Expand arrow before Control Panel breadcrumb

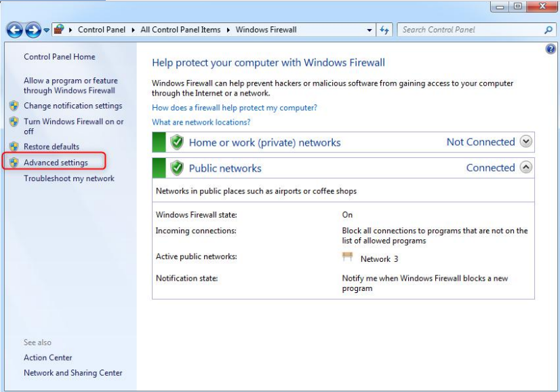[71, 30]
